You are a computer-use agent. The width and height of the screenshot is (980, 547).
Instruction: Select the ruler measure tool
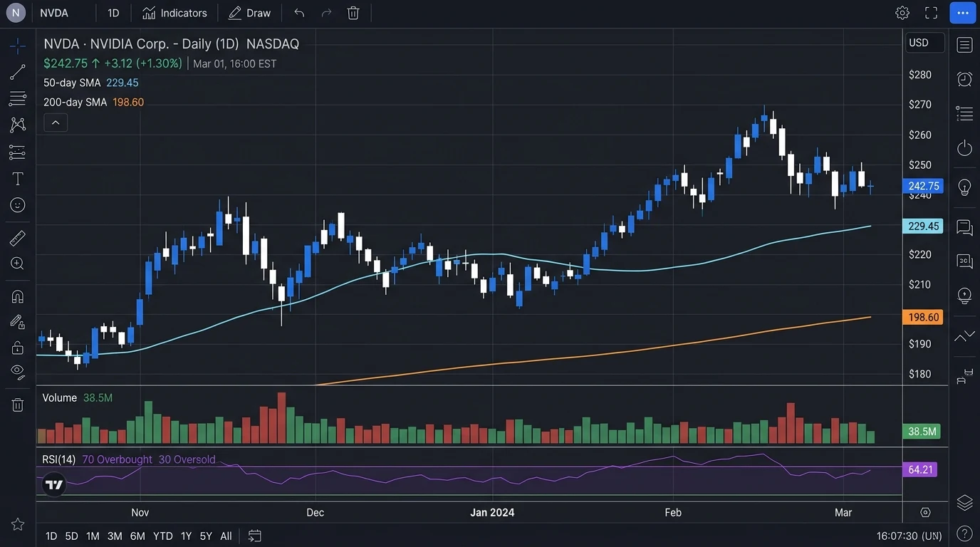[18, 238]
